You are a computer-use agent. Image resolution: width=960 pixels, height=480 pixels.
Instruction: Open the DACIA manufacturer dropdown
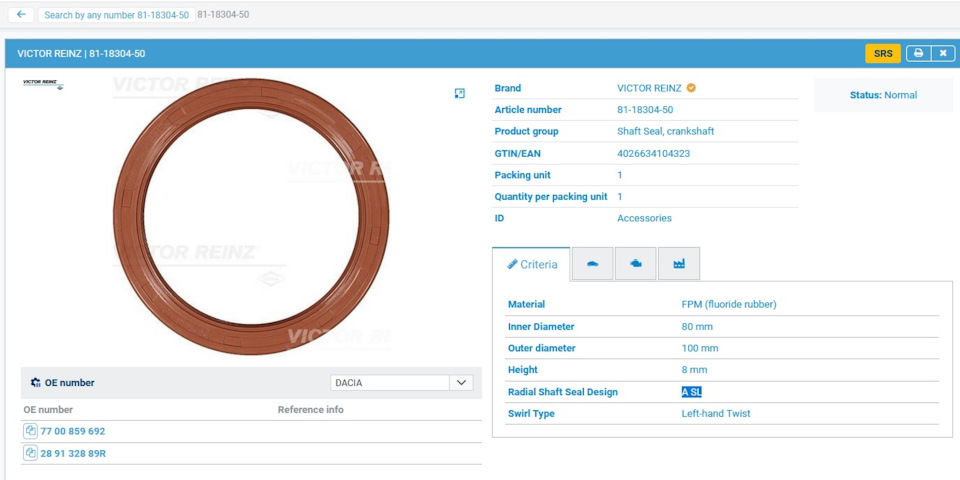point(402,383)
